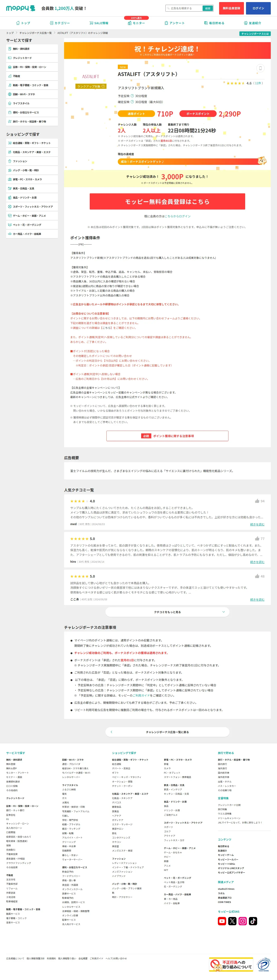Open チャレンジボーナス広告一覧 breadcrumb link
Screen dimensions: 277x980
pyautogui.click(x=35, y=33)
